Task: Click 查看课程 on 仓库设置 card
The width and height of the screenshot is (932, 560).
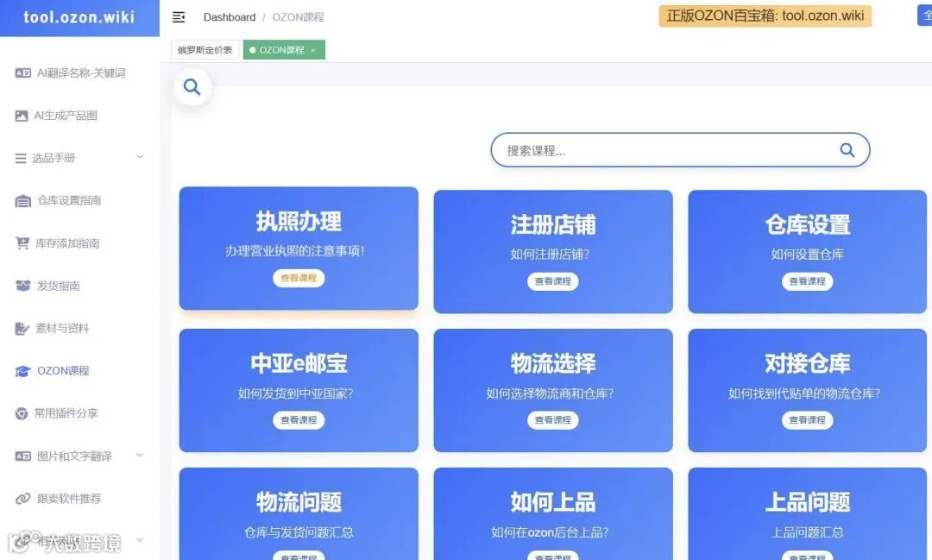Action: [807, 281]
